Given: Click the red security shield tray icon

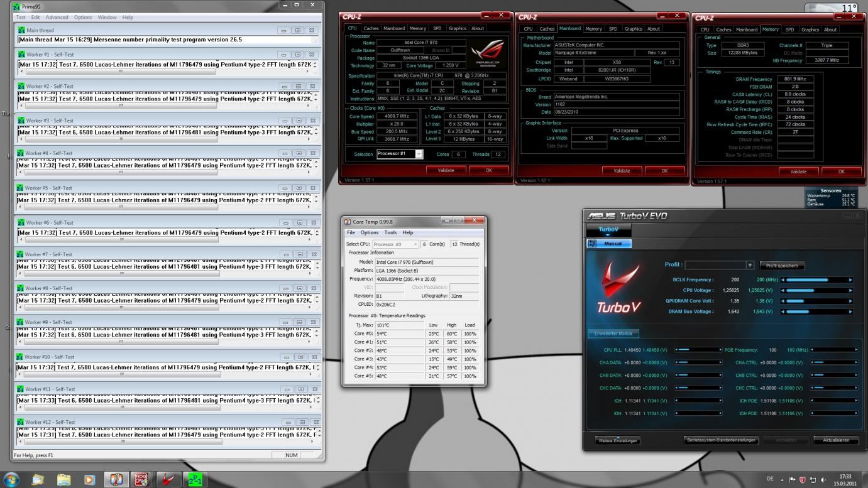Looking at the screenshot, I should click(x=802, y=480).
